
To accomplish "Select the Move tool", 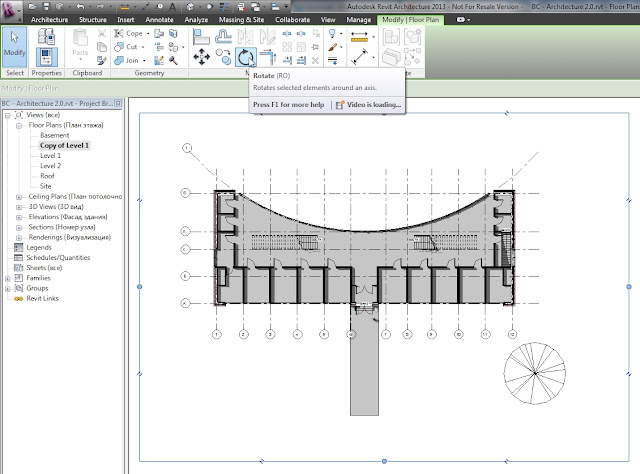I will tap(202, 57).
